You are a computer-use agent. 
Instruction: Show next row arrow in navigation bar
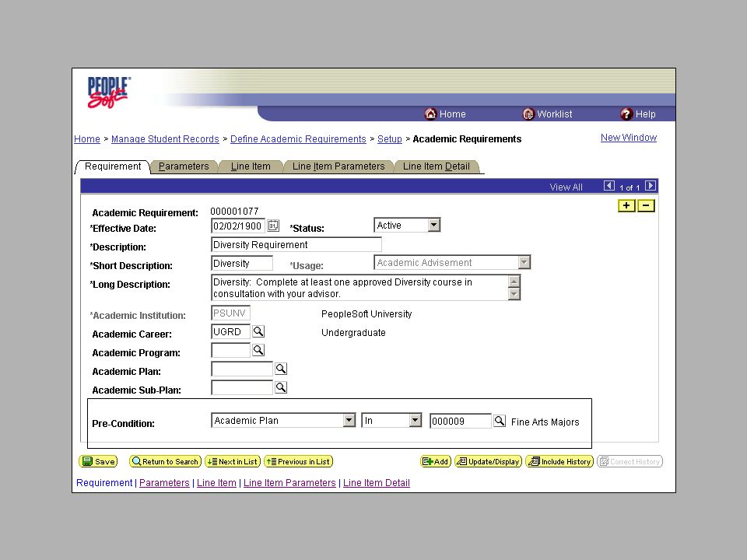point(651,186)
